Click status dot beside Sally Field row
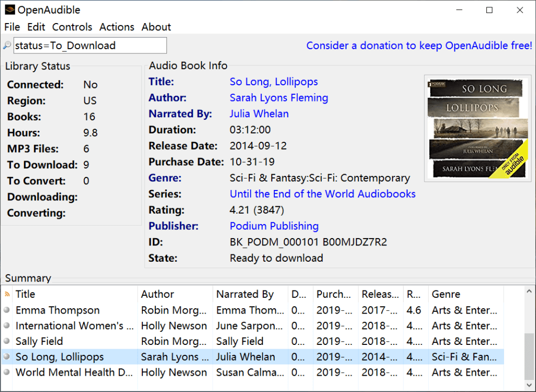The width and height of the screenshot is (536, 392). tap(6, 341)
